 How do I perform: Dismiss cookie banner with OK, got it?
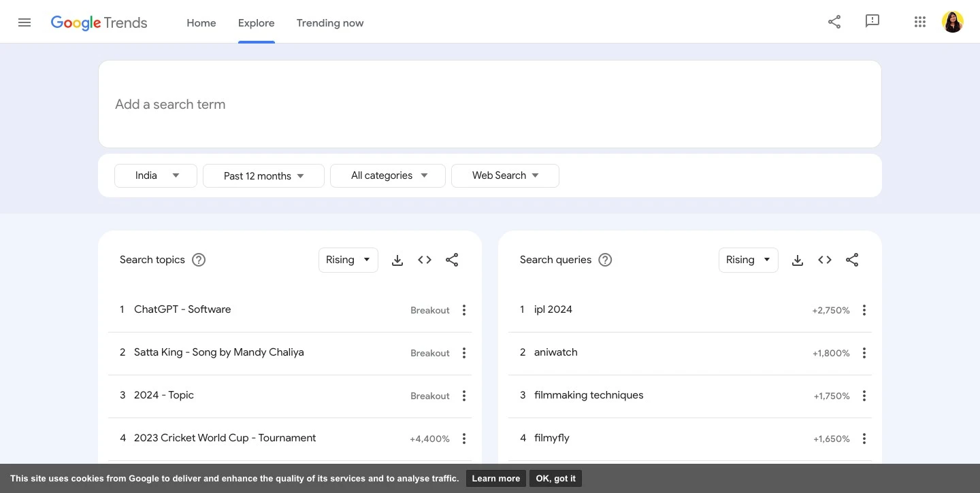click(x=555, y=478)
